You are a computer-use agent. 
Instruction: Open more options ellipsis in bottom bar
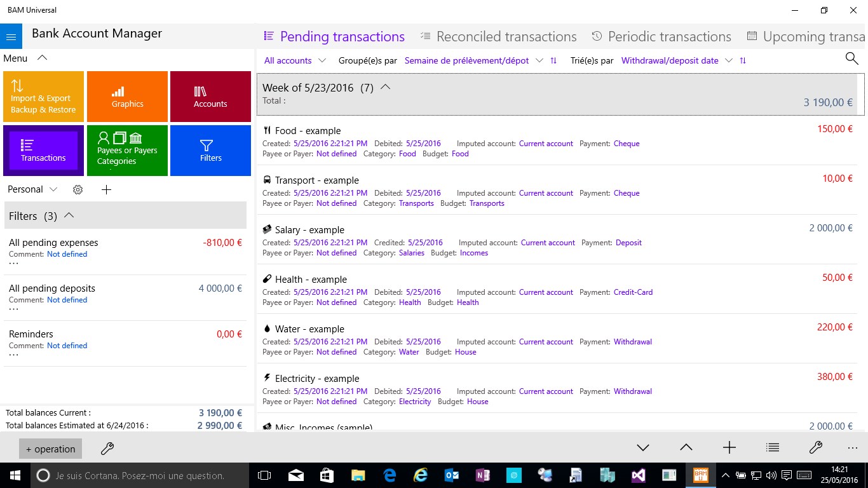(853, 447)
